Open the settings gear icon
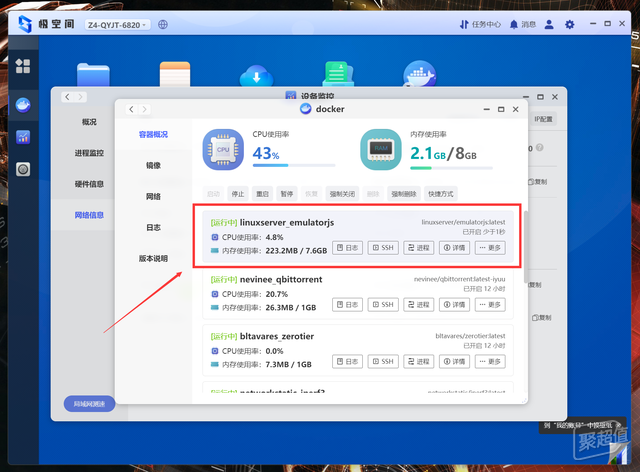 click(x=569, y=24)
